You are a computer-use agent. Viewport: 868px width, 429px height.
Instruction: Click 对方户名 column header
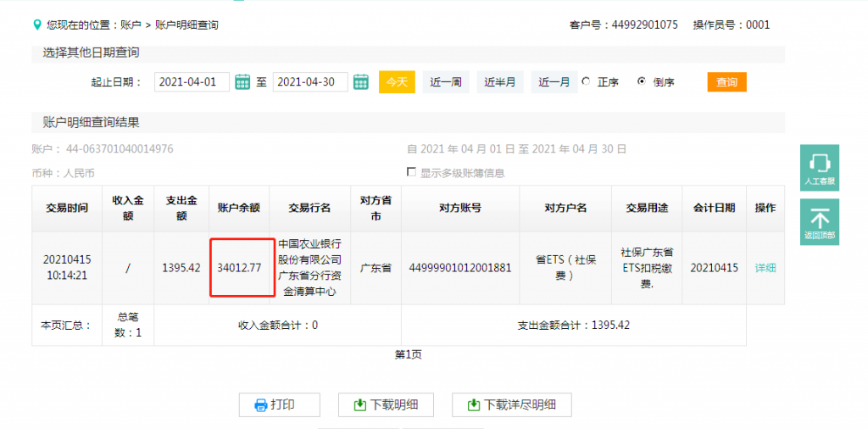click(565, 208)
